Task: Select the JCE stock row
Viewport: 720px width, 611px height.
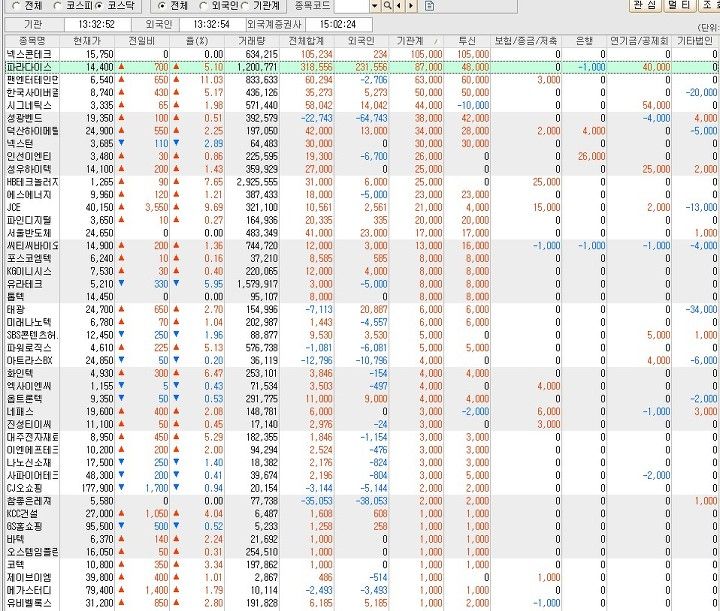Action: coord(362,207)
